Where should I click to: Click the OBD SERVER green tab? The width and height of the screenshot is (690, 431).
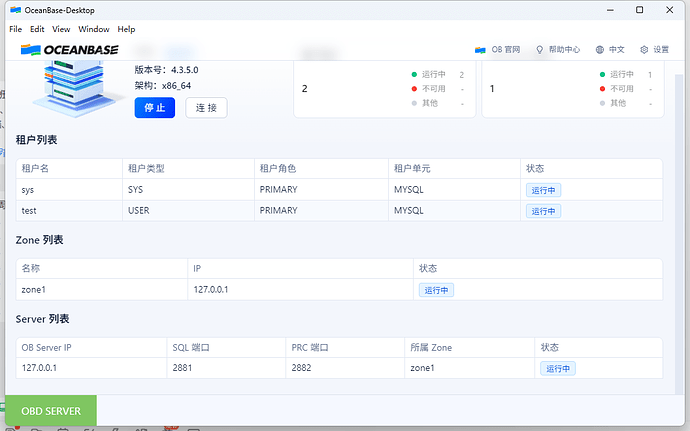point(51,411)
